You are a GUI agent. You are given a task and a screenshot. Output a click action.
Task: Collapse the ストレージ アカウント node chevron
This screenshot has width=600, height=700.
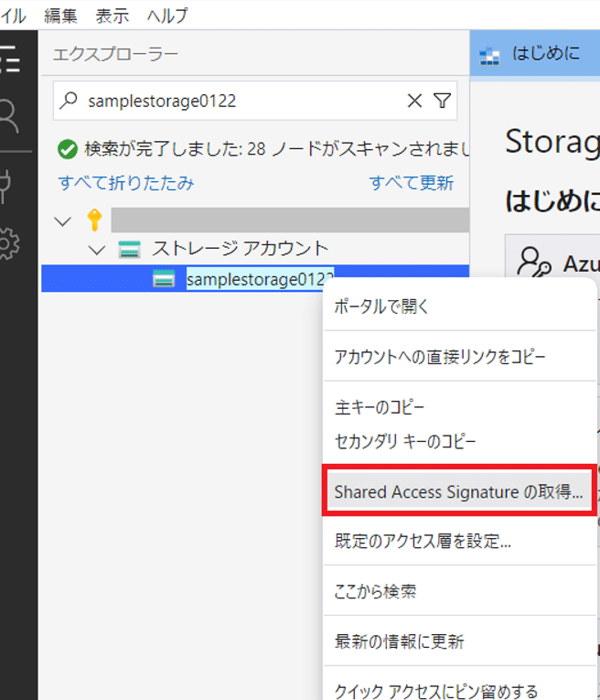point(97,250)
